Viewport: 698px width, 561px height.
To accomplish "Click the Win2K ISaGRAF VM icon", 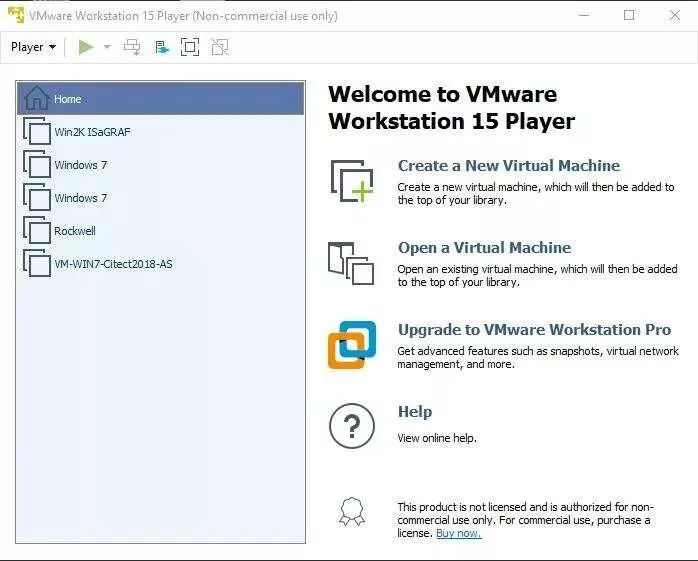I will [x=37, y=131].
